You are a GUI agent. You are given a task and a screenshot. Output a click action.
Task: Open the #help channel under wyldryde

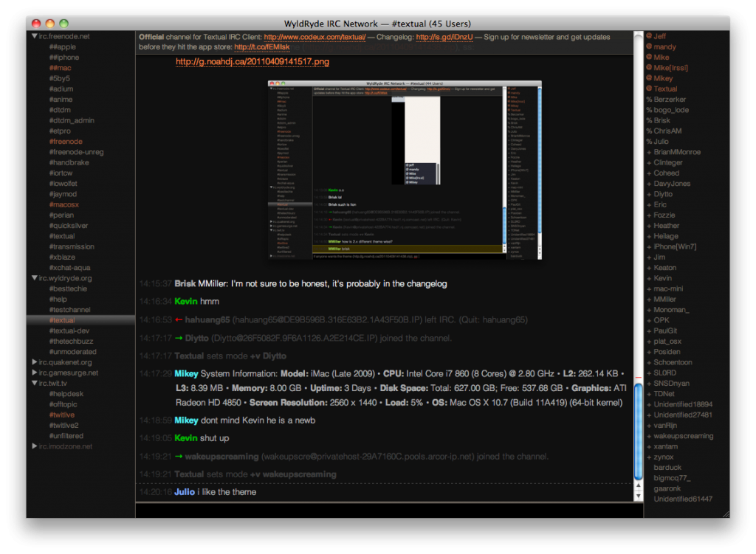(58, 299)
